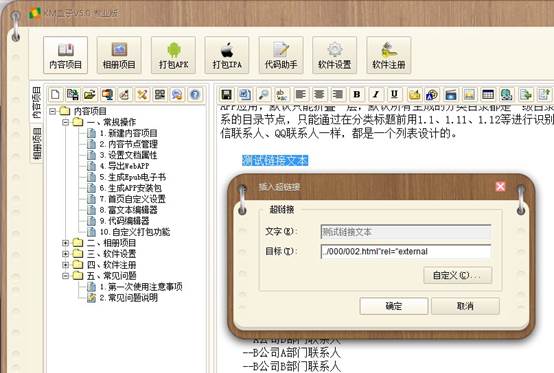This screenshot has height=373, width=554.
Task: Switch to 相册项目 vertical side tab
Action: pyautogui.click(x=36, y=144)
